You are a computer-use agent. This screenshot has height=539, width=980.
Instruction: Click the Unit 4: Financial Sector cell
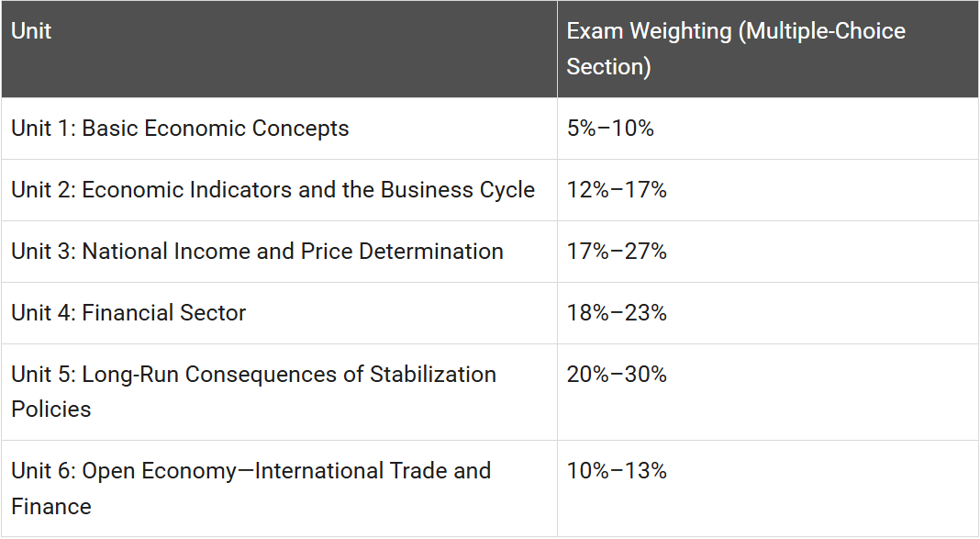(x=279, y=312)
